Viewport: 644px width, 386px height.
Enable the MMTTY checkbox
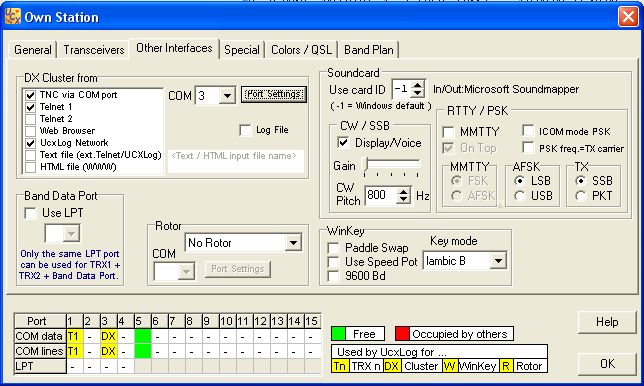[x=448, y=132]
